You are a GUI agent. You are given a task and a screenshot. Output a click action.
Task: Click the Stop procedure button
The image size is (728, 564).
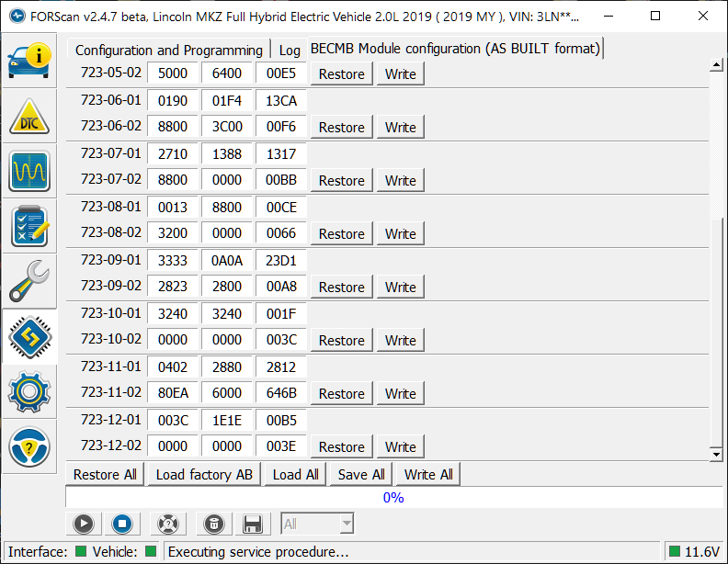click(122, 525)
